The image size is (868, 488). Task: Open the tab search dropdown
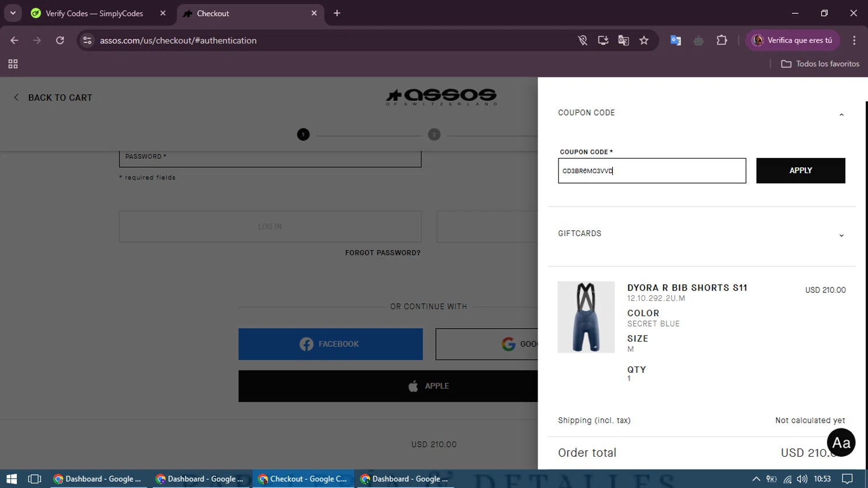coord(13,13)
